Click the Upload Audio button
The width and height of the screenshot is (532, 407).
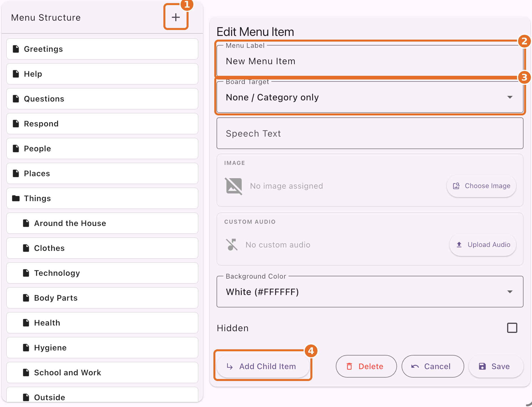483,245
